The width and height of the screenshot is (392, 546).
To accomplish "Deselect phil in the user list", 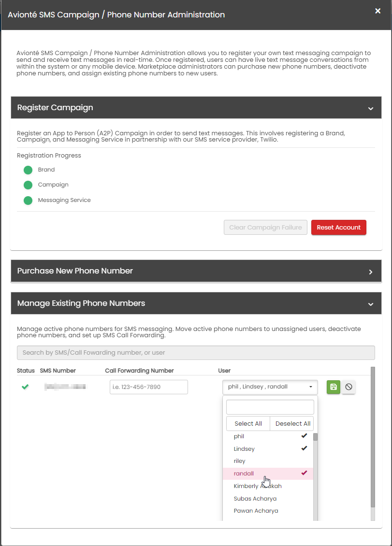I will click(268, 436).
